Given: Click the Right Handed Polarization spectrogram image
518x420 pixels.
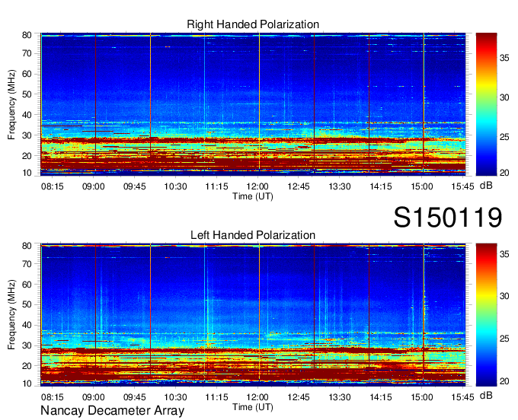Looking at the screenshot, I should pos(253,104).
